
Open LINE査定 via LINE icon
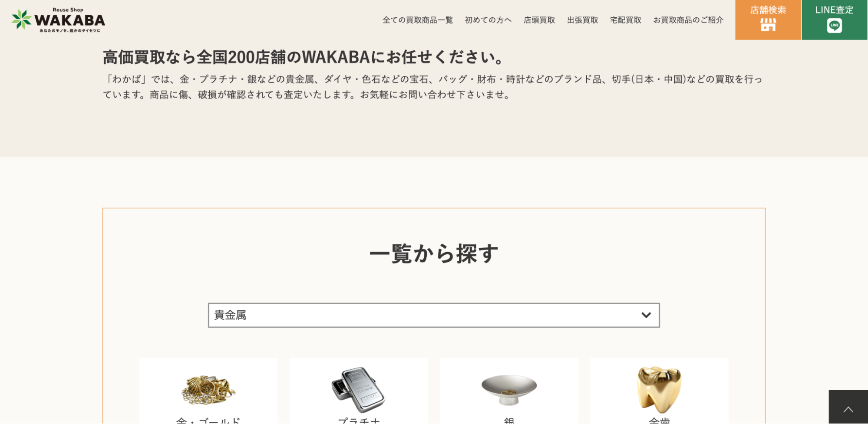(834, 26)
